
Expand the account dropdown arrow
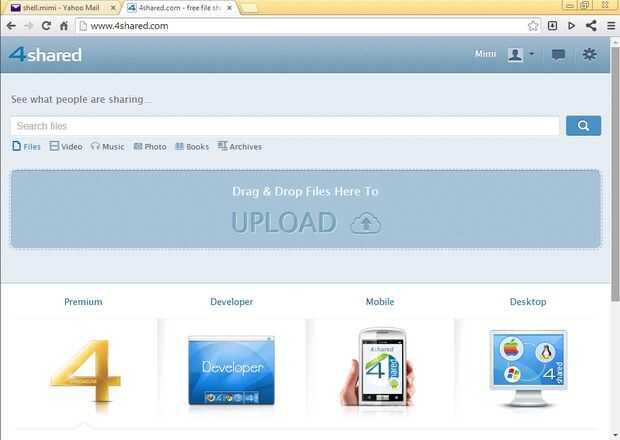tap(531, 53)
